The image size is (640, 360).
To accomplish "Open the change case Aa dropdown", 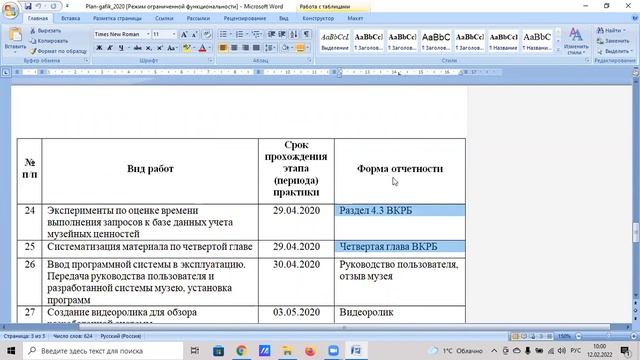I will (172, 48).
